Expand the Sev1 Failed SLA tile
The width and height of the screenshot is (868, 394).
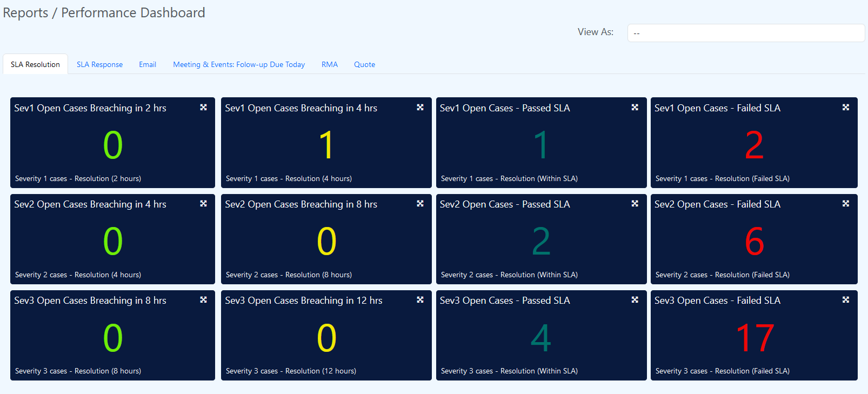tap(846, 108)
